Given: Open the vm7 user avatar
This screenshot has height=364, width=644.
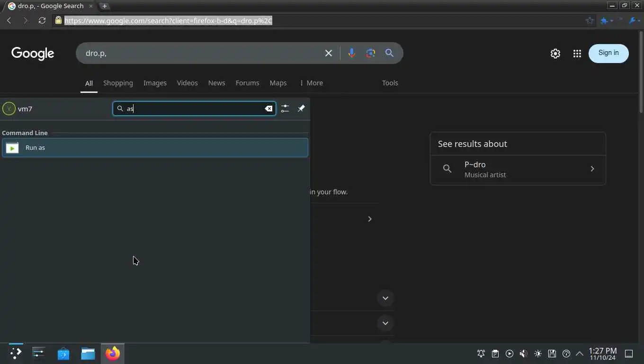Looking at the screenshot, I should click(x=9, y=109).
